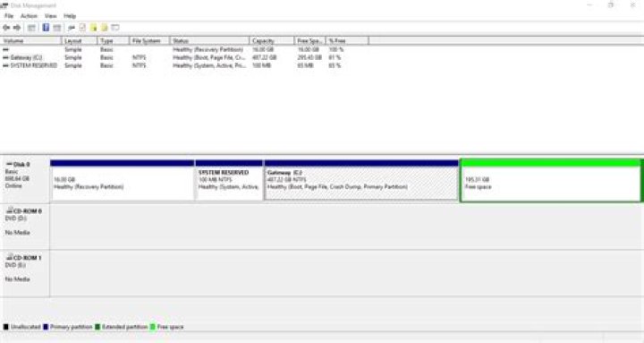Click the '100 %' free cell
The height and width of the screenshot is (343, 644).
(335, 49)
